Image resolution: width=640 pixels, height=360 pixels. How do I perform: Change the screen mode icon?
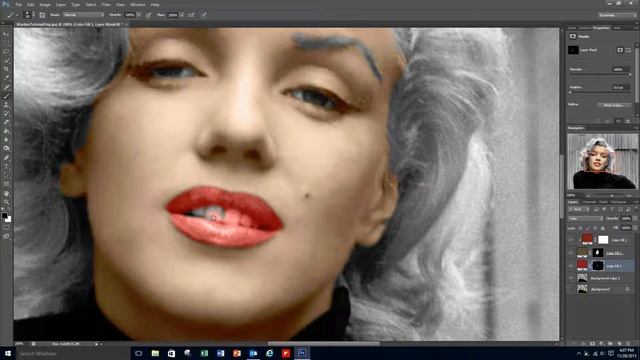[6, 236]
